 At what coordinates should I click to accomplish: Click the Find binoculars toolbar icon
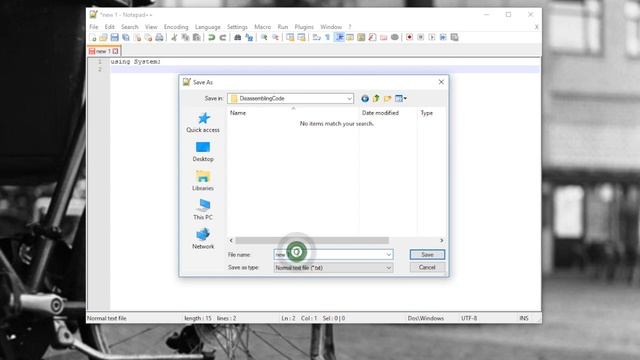tap(238, 38)
